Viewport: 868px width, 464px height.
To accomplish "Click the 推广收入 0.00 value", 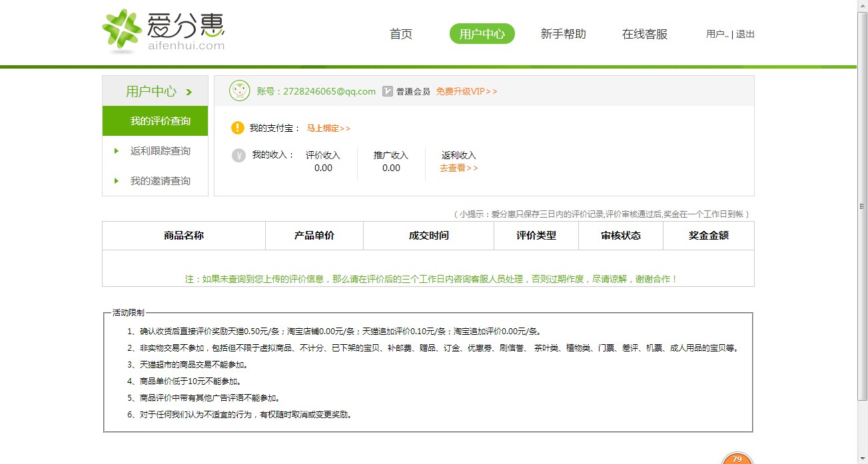I will pyautogui.click(x=391, y=168).
